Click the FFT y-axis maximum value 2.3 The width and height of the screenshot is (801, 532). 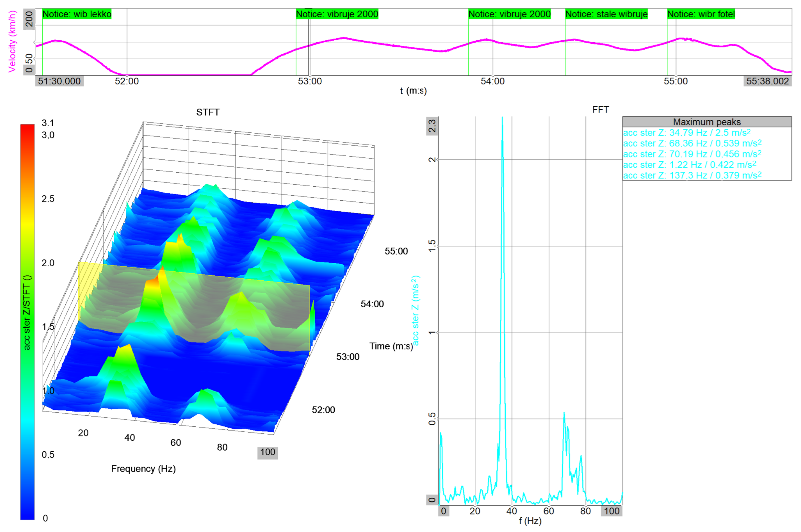(x=432, y=126)
